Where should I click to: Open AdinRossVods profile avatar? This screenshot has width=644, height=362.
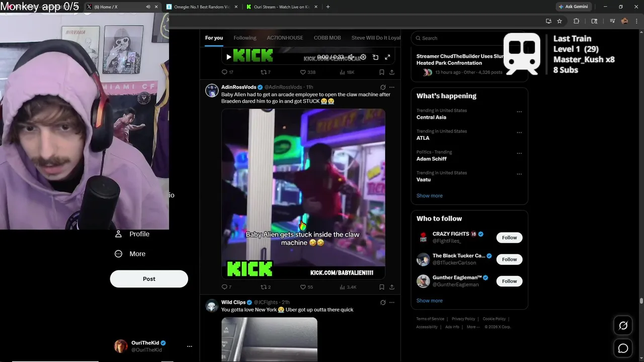click(x=212, y=90)
